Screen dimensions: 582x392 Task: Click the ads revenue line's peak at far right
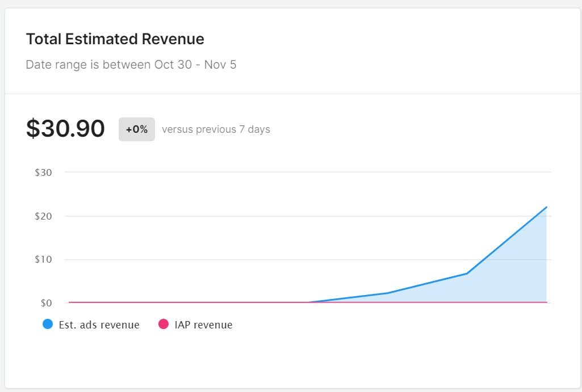click(546, 207)
